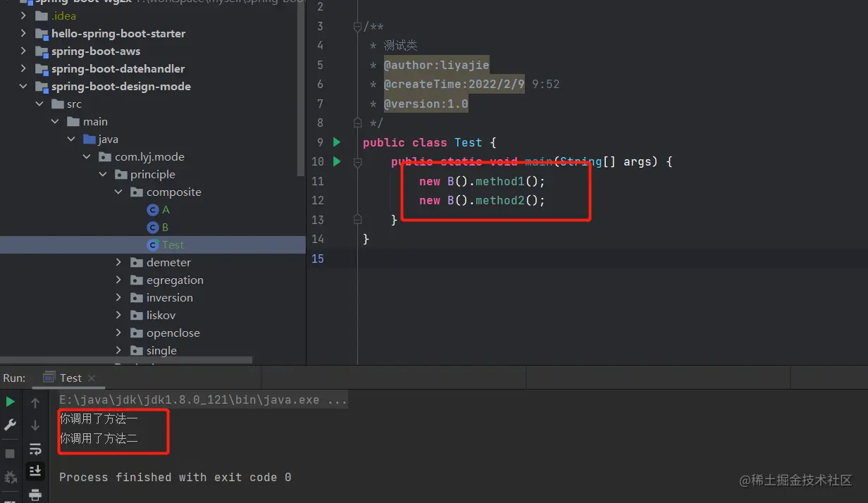The image size is (868, 503).
Task: Collapse spring-boot-design-mode module
Action: click(x=23, y=87)
